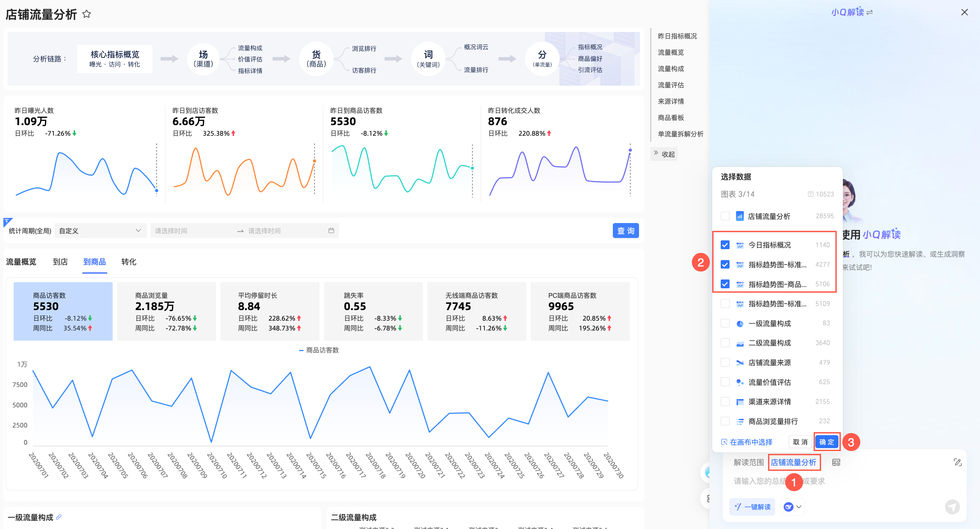Check the 渠道来源详情 checkbox
The width and height of the screenshot is (980, 529).
coord(725,402)
